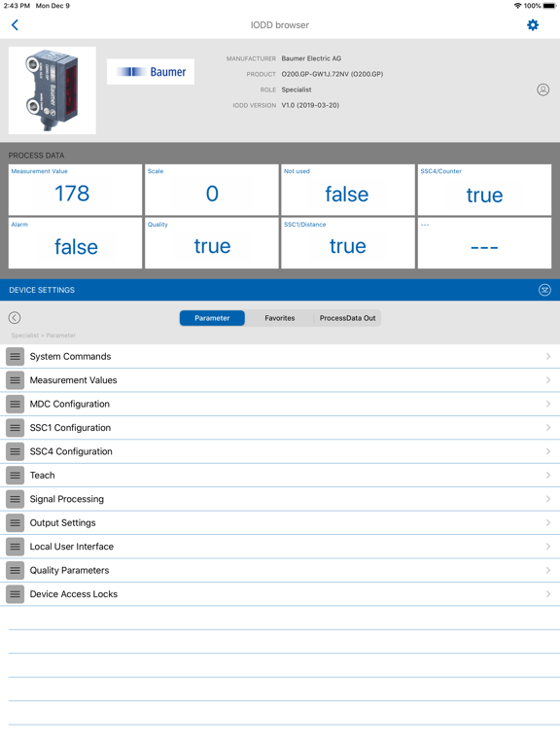The image size is (560, 747).
Task: Open MDC Configuration entry
Action: coord(280,404)
